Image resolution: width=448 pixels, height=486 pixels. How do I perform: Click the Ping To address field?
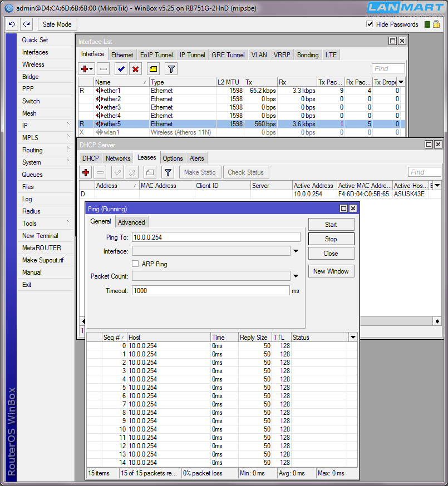click(216, 237)
